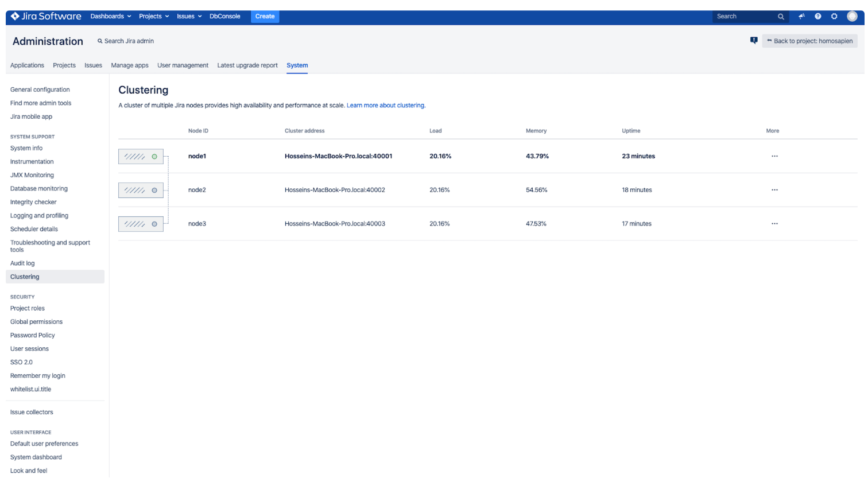The height and width of the screenshot is (497, 868).
Task: Open whitelist.ui.title in sidebar
Action: point(30,389)
